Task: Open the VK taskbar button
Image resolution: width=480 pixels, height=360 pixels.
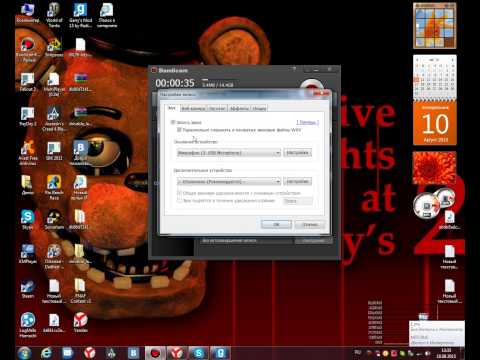Action: pos(133,353)
